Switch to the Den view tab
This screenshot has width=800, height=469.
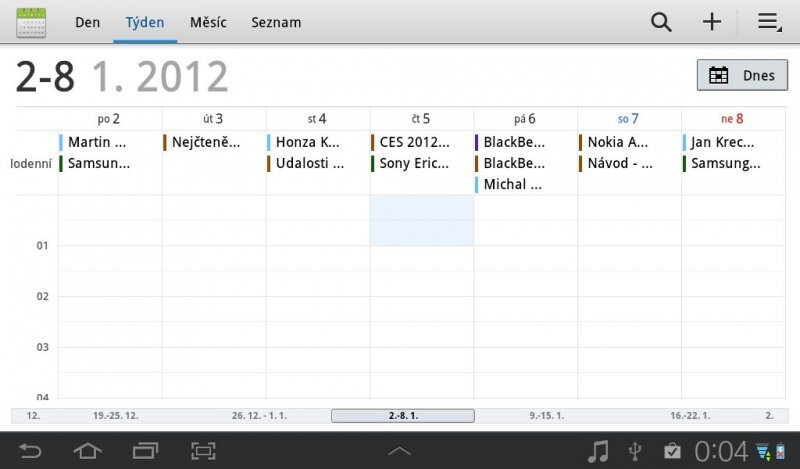pyautogui.click(x=87, y=22)
